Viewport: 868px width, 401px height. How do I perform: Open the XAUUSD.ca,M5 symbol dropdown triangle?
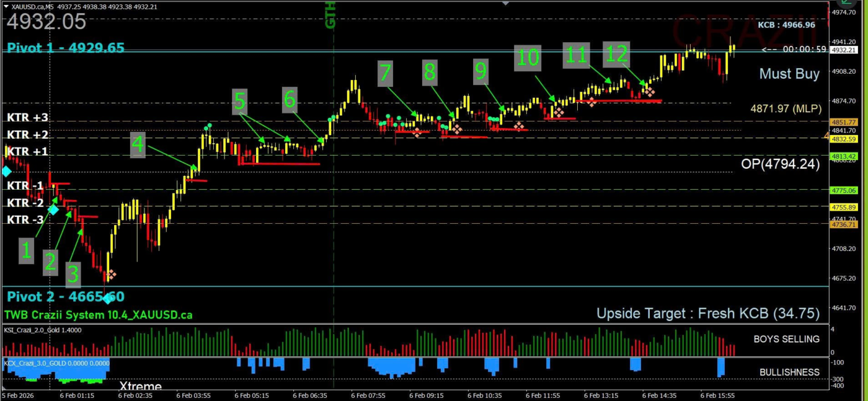[6, 6]
